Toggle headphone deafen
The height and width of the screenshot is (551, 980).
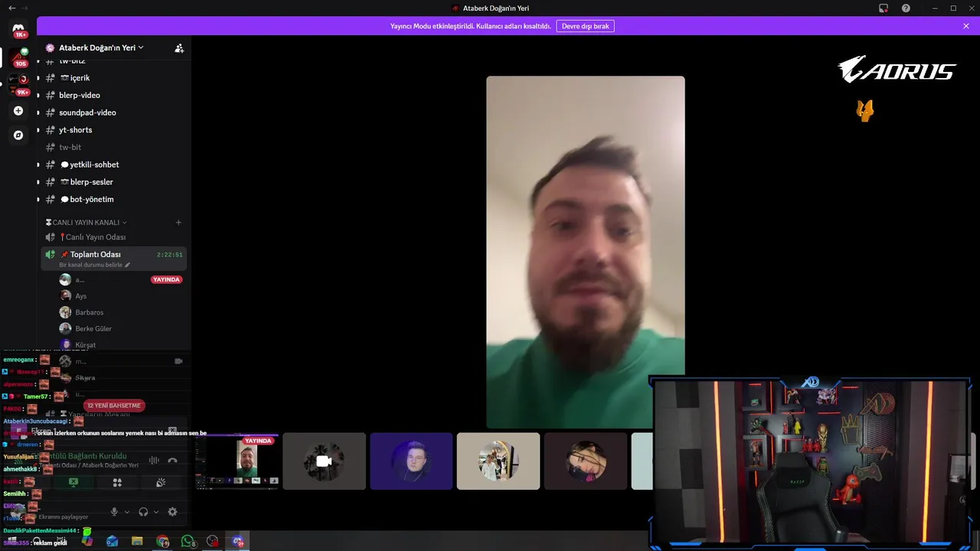point(143,512)
